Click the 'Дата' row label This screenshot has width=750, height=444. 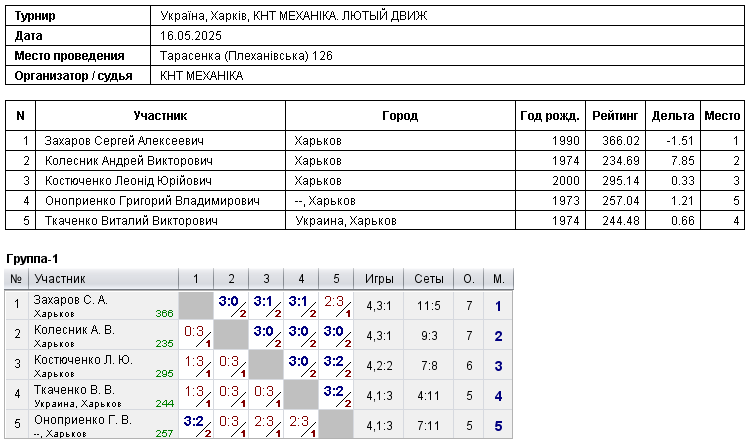28,36
